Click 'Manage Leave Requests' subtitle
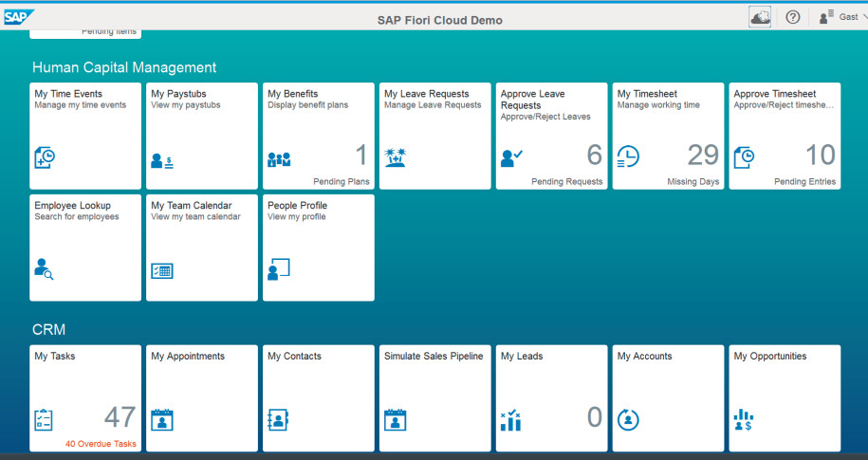The image size is (868, 460). 433,105
